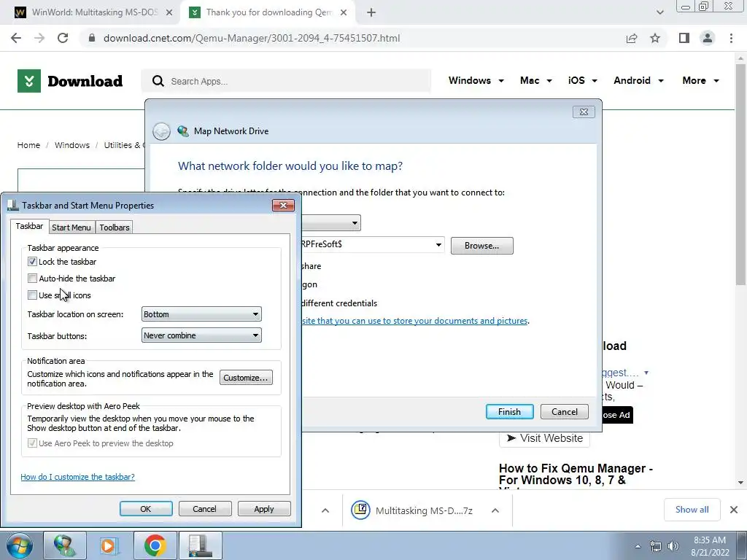Open Chrome profile avatar
The width and height of the screenshot is (747, 560).
click(708, 38)
